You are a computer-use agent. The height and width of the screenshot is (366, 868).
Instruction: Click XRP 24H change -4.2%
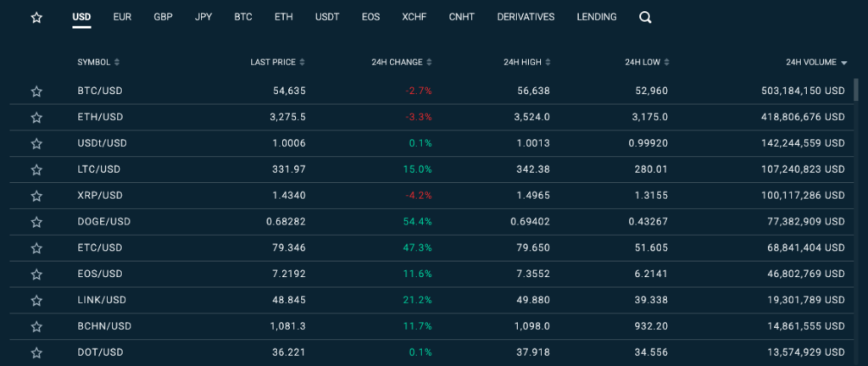click(x=419, y=195)
